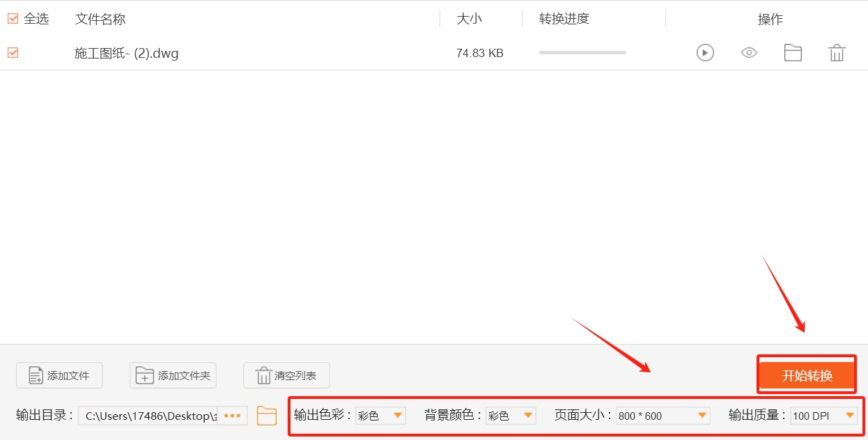Uncheck the checkbox beside 施工图纸- (2).dwg
This screenshot has width=868, height=440.
tap(12, 52)
